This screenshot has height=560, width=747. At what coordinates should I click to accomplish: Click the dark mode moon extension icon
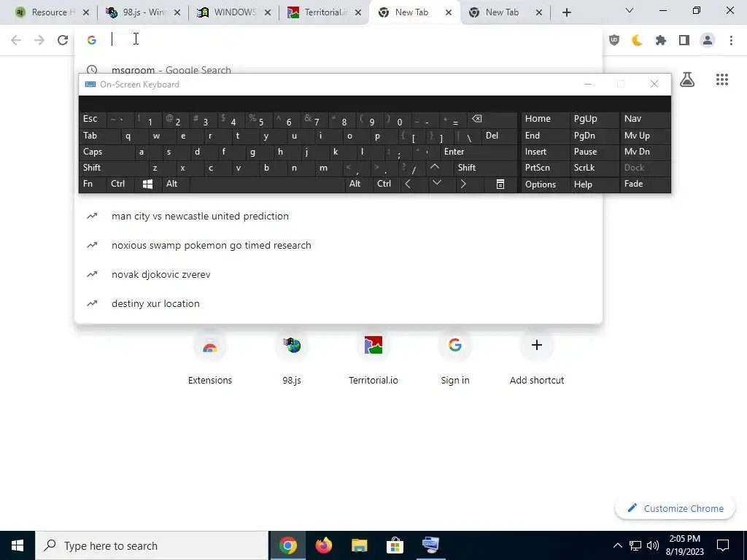(637, 41)
